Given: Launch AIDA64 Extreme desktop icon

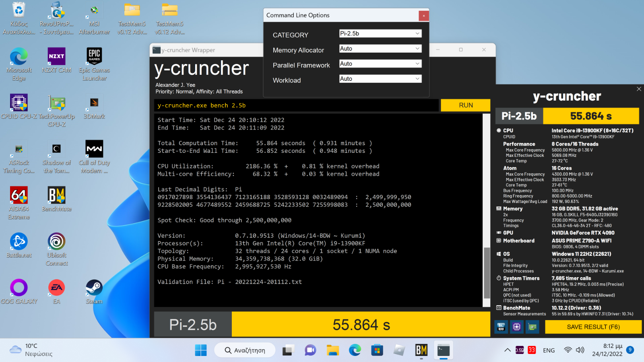Looking at the screenshot, I should [x=19, y=203].
